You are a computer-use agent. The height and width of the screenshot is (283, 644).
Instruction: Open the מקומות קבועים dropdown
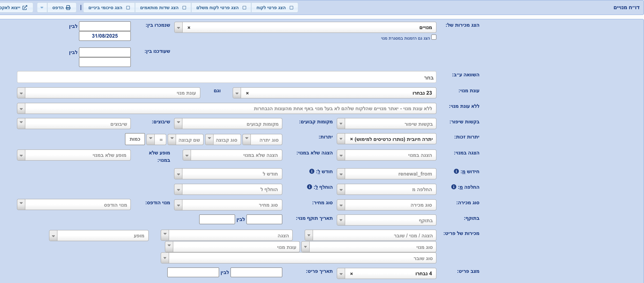coord(178,124)
